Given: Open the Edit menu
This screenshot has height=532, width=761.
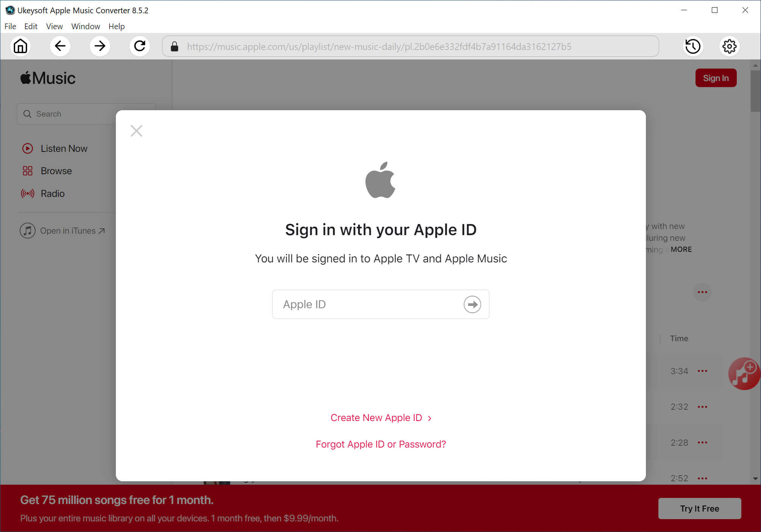Looking at the screenshot, I should click(30, 26).
